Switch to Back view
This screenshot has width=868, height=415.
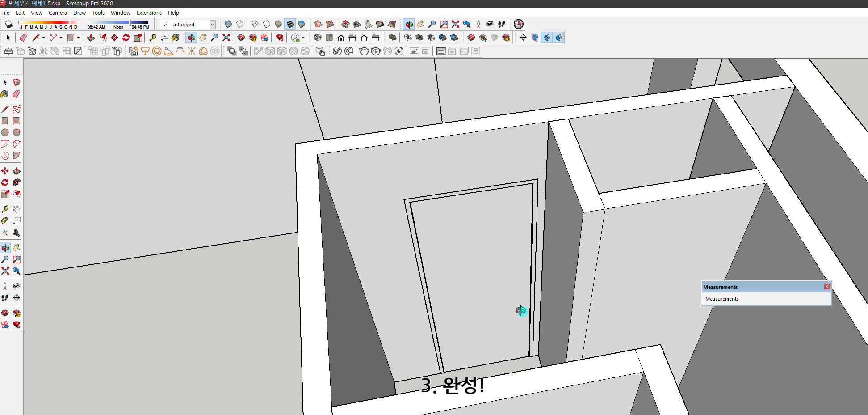[x=364, y=38]
